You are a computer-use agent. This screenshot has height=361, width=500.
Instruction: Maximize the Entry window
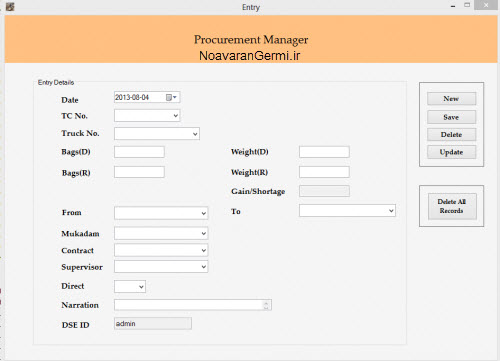tap(467, 5)
